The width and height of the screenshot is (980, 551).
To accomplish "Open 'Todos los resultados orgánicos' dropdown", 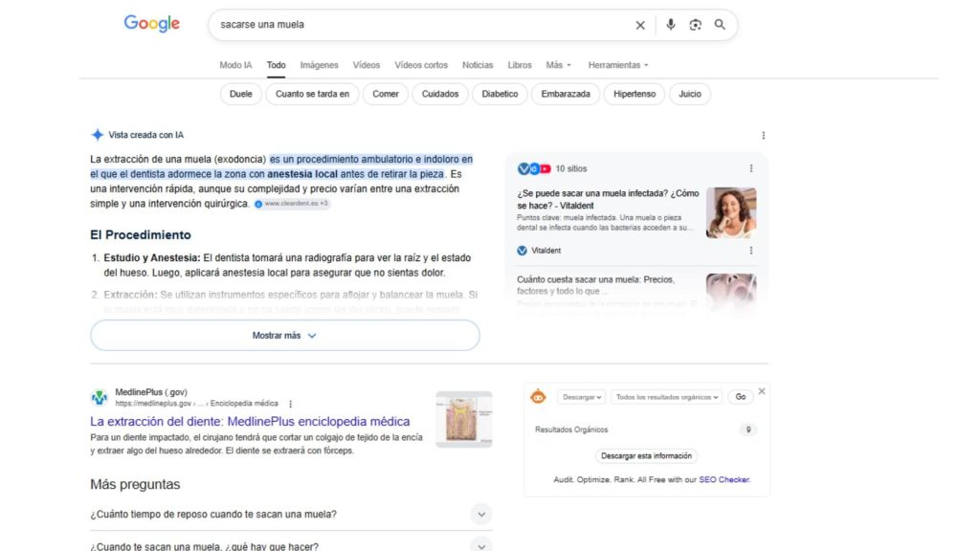I will (666, 397).
